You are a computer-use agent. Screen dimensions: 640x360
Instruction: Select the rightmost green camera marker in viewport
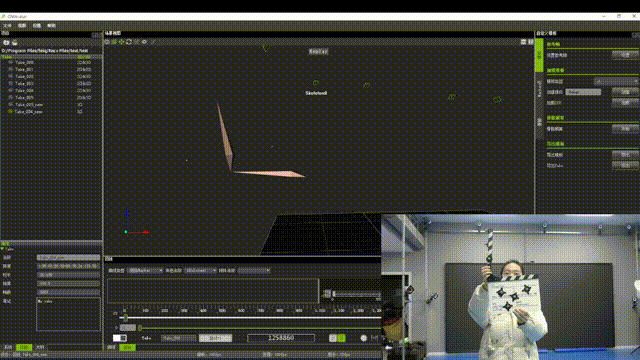point(497,99)
